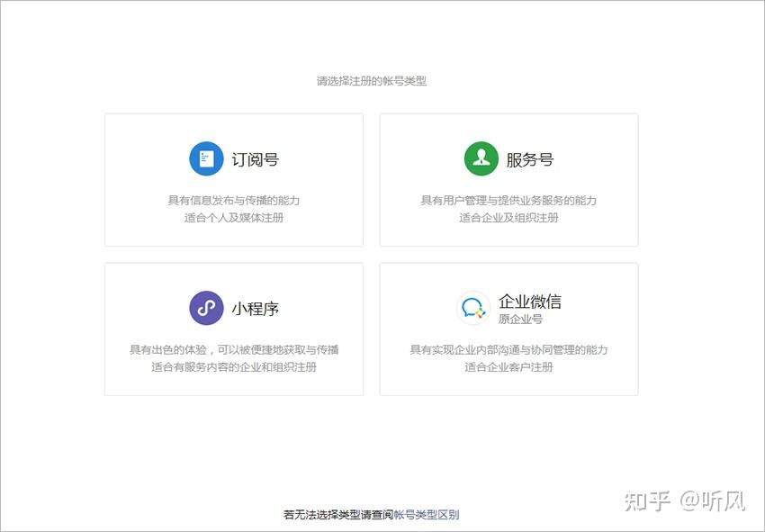Click text 适合企业及组织注册
This screenshot has height=532, width=765.
click(x=508, y=218)
